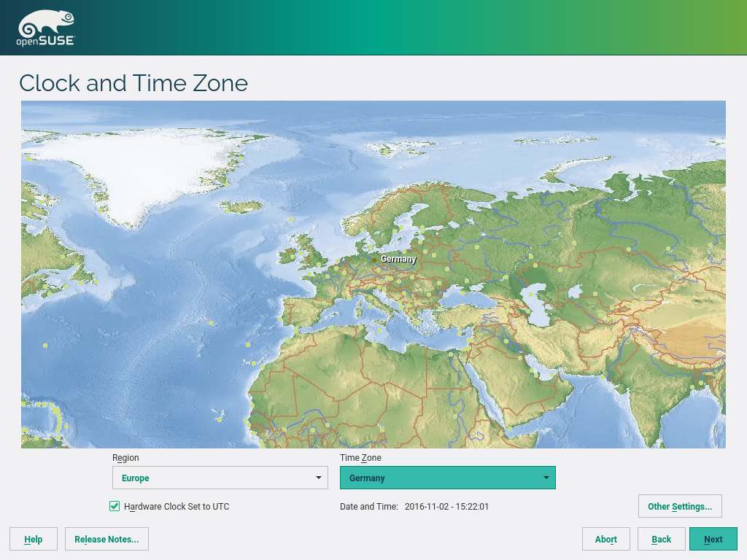Click the openSUSE chameleon logo
747x560 pixels.
tap(45, 28)
